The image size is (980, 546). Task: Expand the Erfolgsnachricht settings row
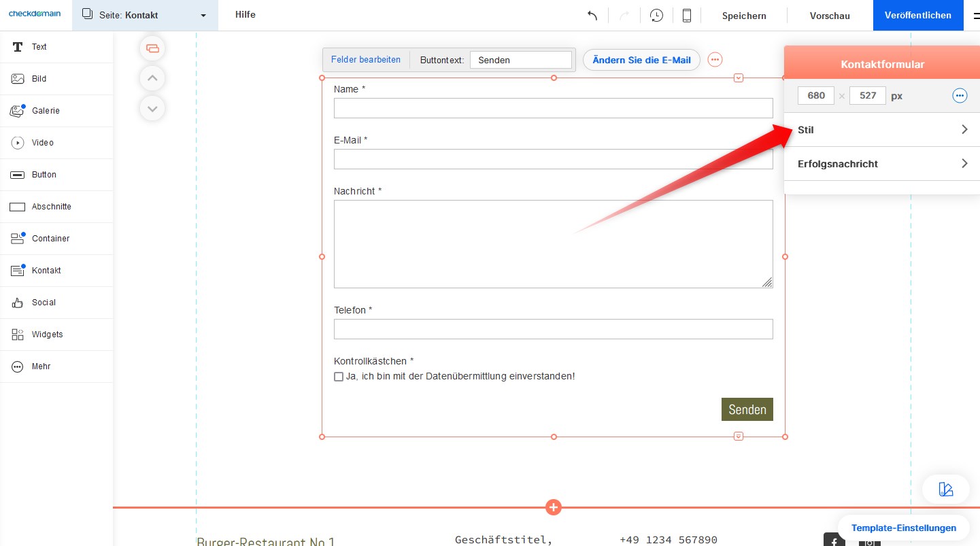[x=881, y=164]
